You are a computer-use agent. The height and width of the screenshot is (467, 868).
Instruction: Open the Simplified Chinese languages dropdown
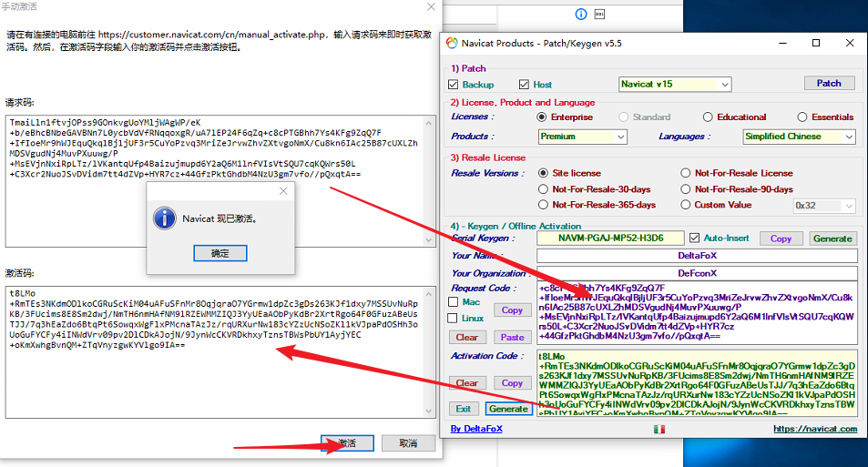799,137
